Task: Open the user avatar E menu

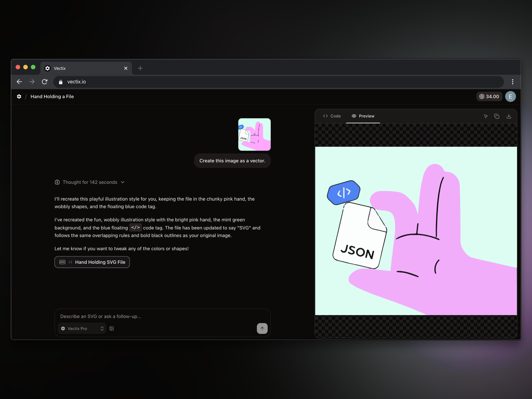Action: [510, 96]
